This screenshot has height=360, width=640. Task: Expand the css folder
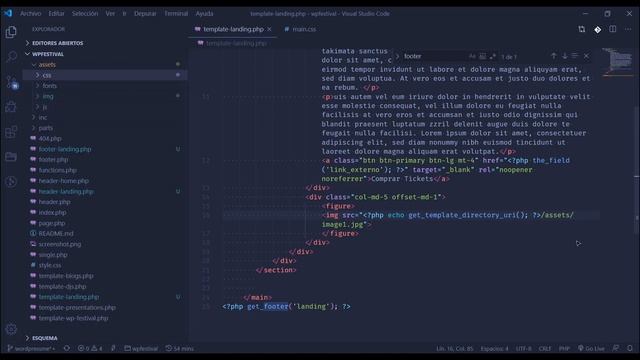click(x=47, y=75)
